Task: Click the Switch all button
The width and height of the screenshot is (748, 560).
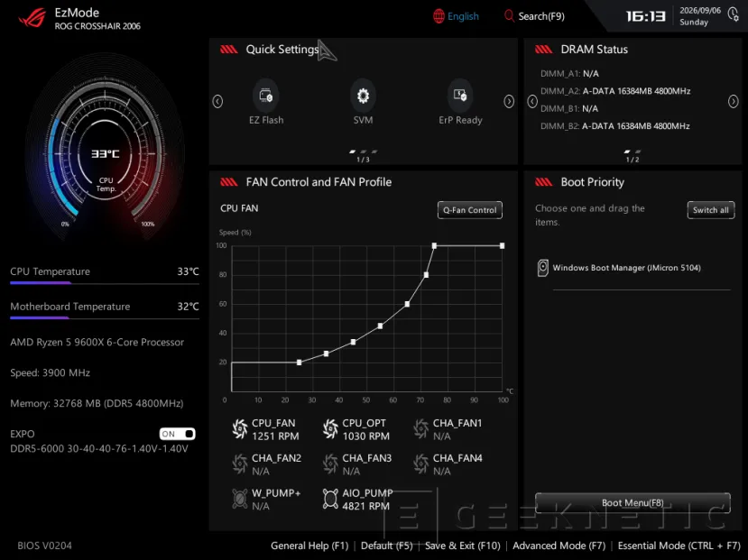Action: coord(711,210)
